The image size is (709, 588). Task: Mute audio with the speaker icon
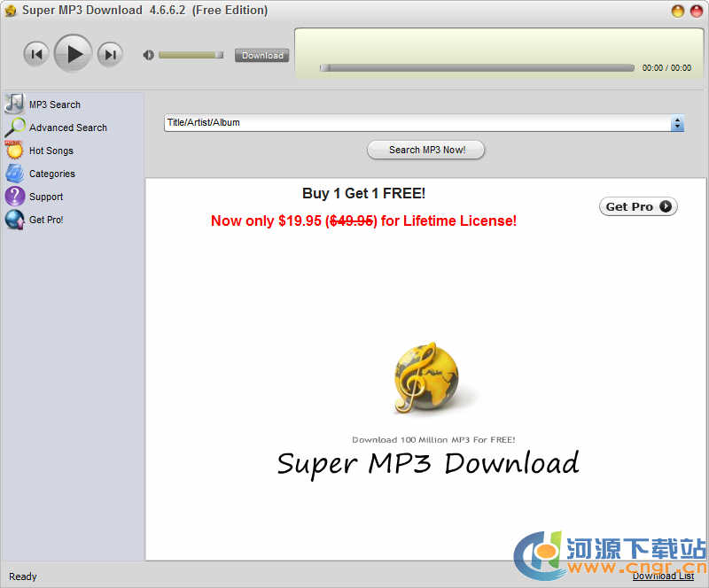point(148,55)
